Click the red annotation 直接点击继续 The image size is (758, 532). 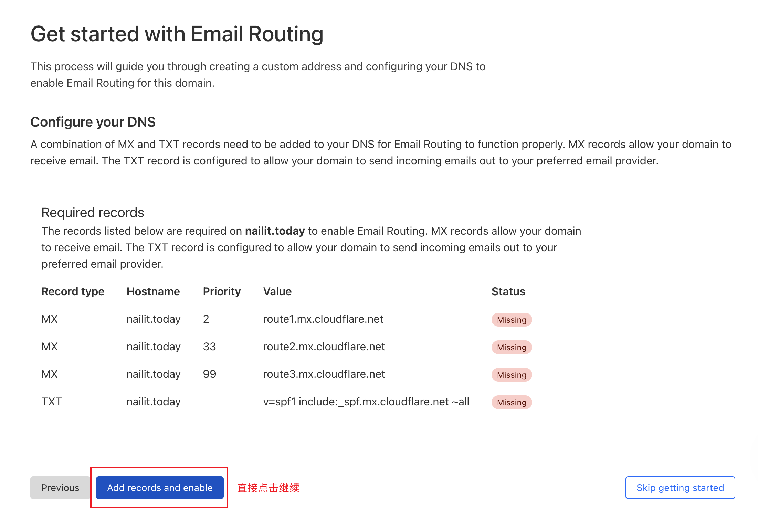point(268,488)
